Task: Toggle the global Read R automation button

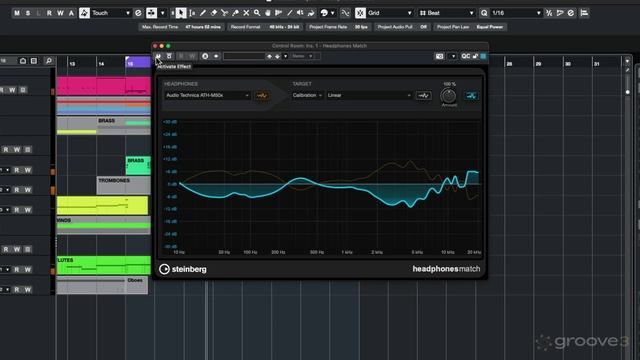Action: click(49, 13)
